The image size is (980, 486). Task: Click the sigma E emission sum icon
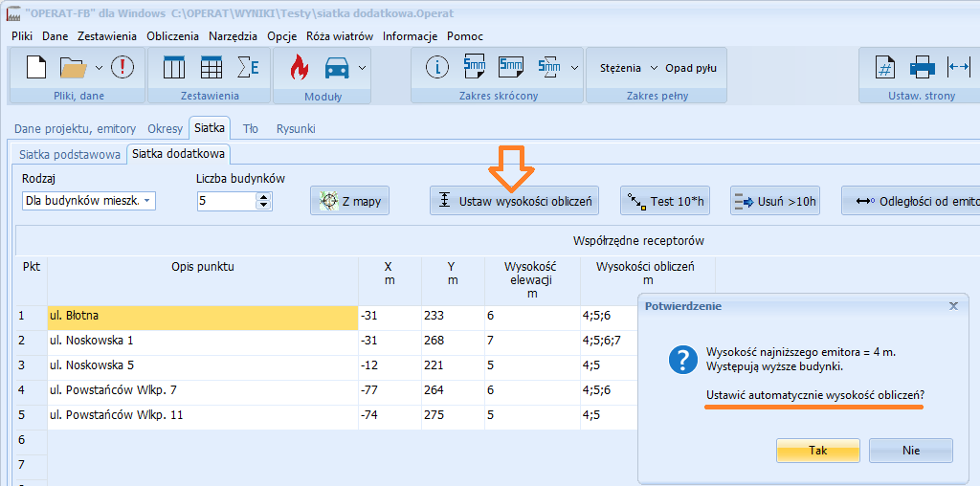(248, 68)
